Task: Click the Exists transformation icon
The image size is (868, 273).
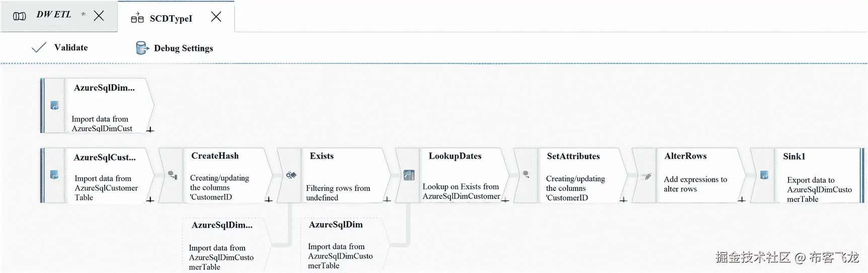Action: pyautogui.click(x=291, y=175)
